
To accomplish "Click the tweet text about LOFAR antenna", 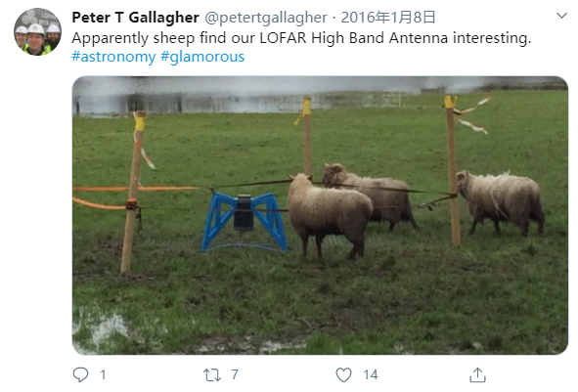I will tap(301, 38).
